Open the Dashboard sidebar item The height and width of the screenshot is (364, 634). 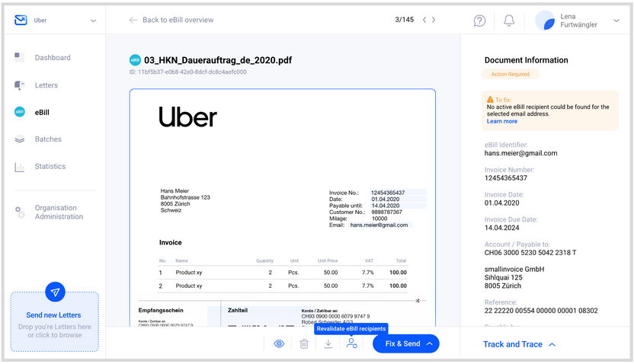(x=53, y=58)
